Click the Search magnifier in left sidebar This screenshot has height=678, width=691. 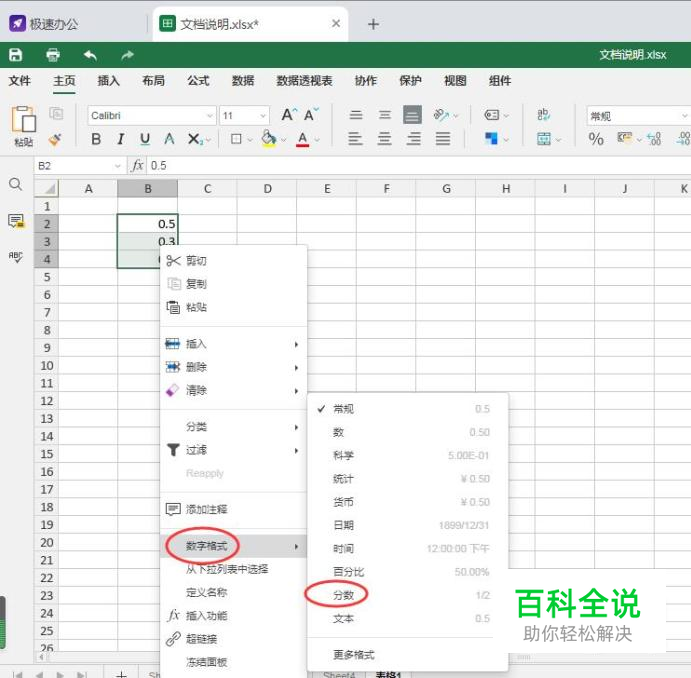(x=15, y=184)
